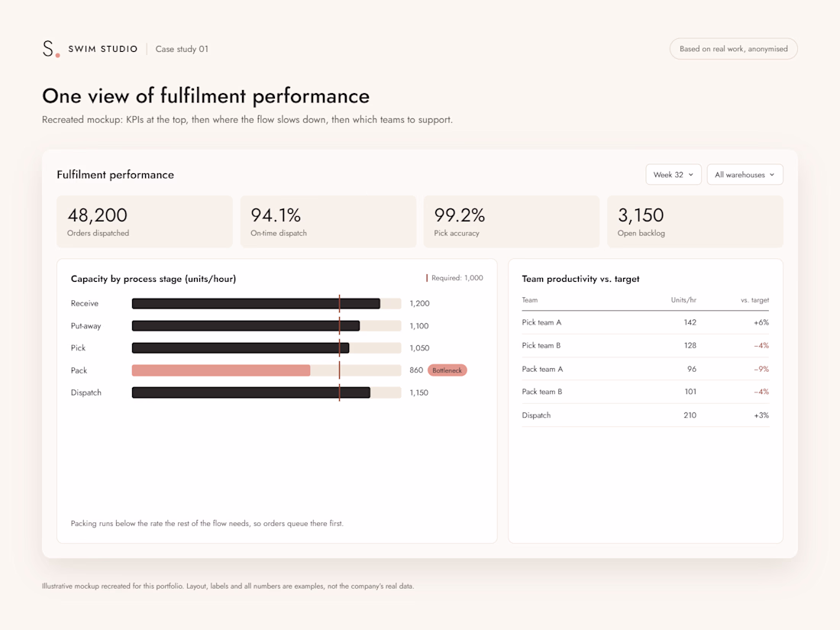
Task: Click the 'Illustrative mockup recreated' footer disclaimer
Action: [x=228, y=586]
